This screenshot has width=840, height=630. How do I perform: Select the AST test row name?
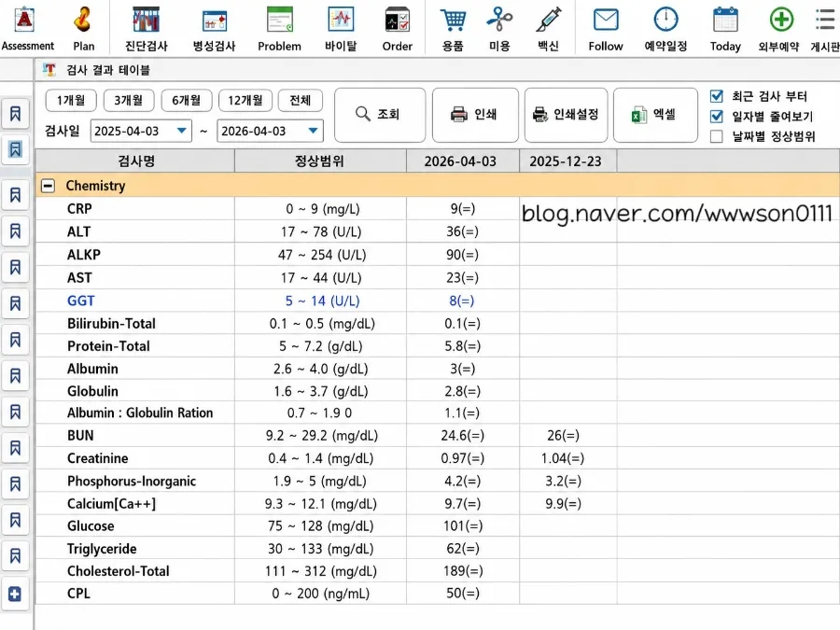(x=79, y=277)
